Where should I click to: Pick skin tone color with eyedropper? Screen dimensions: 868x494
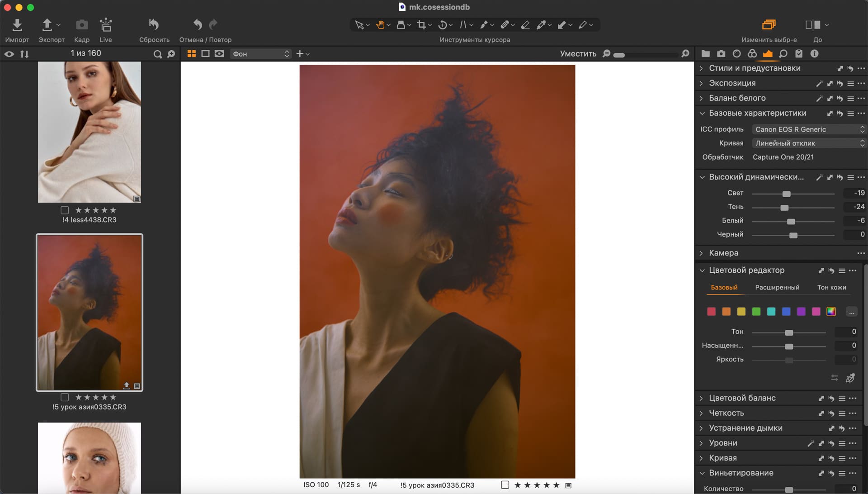point(850,378)
